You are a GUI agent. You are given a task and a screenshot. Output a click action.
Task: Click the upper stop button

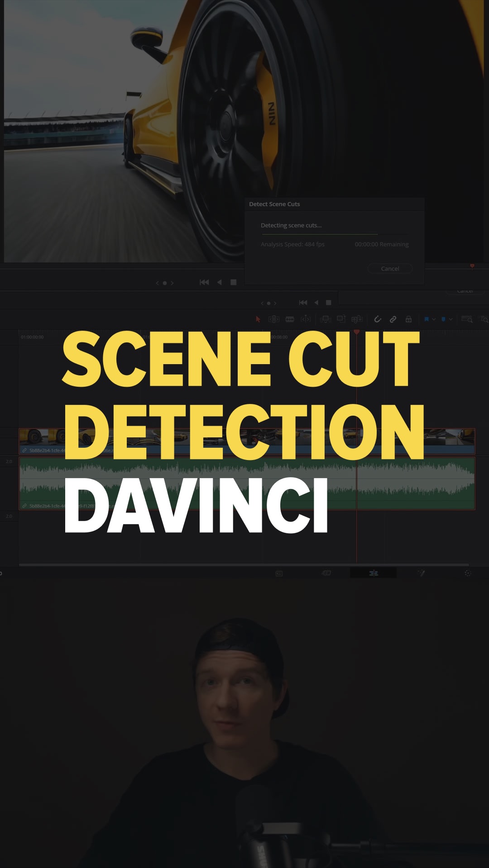[234, 282]
